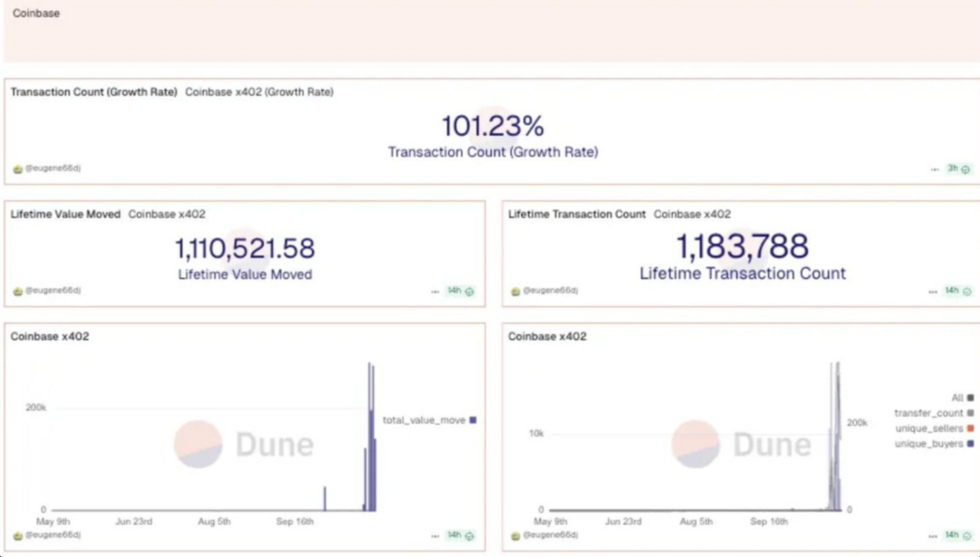Open ellipsis menu on Lifetime Transaction Count card
Viewport: 980px width, 557px height.
pos(933,292)
